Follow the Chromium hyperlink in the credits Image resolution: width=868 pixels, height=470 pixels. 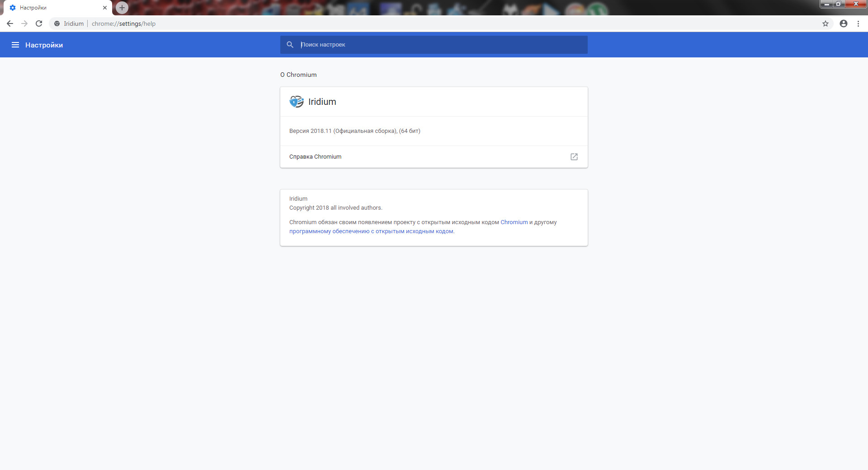[x=514, y=222]
